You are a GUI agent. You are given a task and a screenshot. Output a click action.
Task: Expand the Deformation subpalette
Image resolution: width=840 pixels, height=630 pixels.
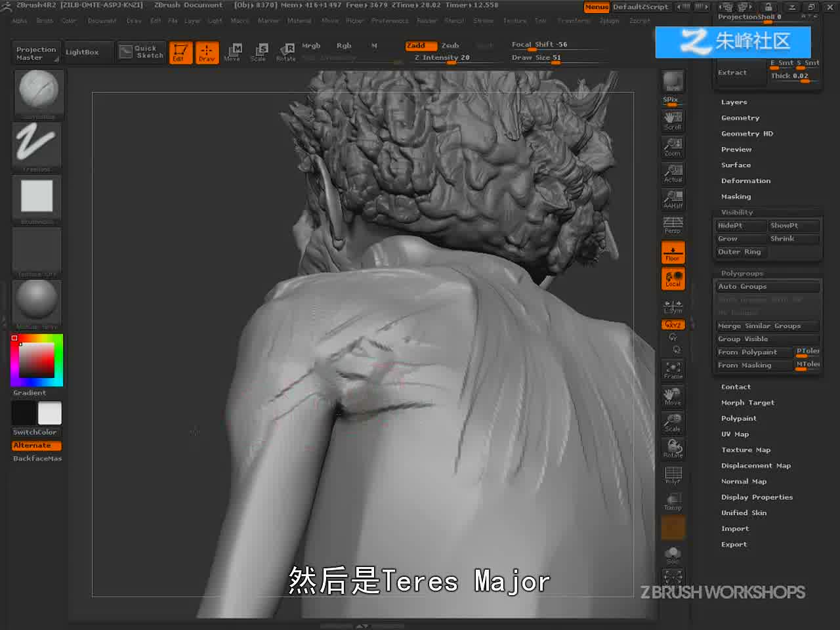coord(745,180)
